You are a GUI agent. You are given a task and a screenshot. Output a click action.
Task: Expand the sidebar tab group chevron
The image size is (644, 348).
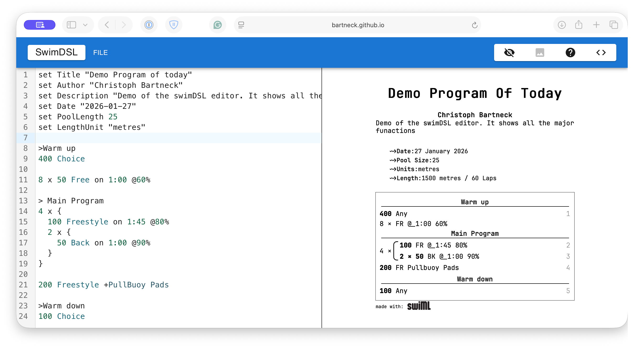[x=85, y=25]
